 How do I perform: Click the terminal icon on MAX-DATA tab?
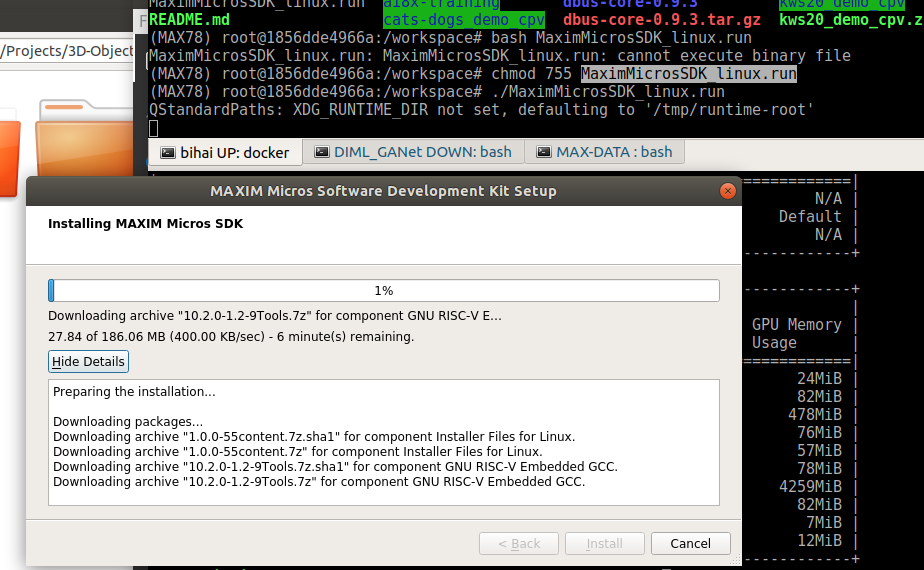pos(544,152)
